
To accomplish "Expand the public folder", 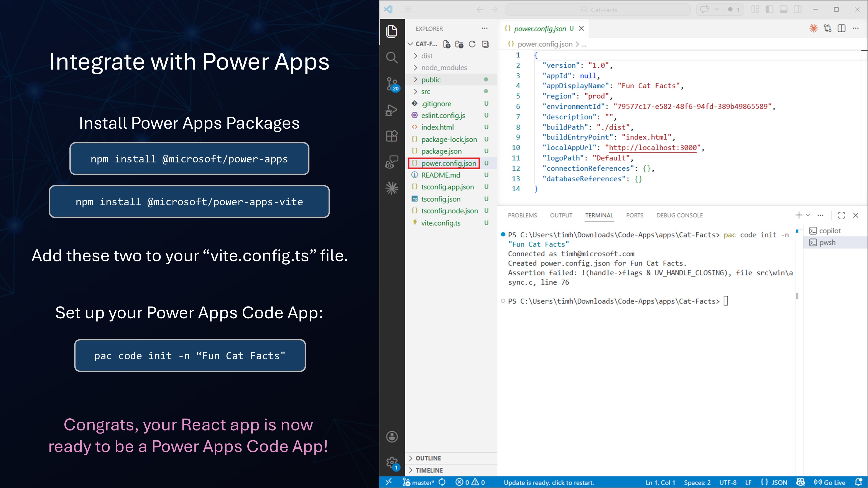I will pos(451,80).
